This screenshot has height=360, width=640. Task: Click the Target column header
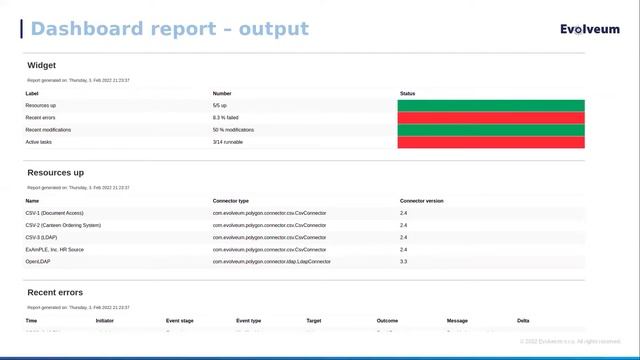tap(314, 321)
